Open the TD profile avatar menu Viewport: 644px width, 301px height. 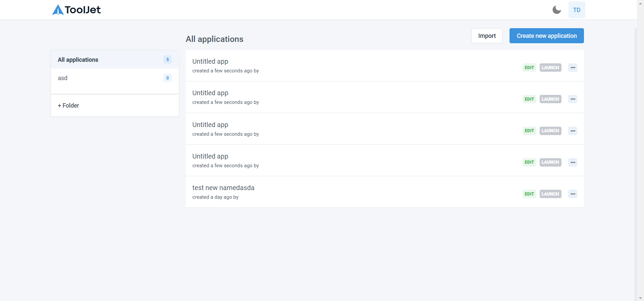pos(577,10)
